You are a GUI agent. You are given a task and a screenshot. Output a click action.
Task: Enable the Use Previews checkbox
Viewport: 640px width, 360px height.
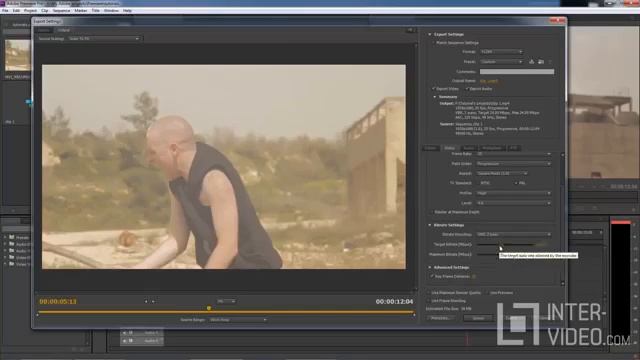click(x=487, y=293)
